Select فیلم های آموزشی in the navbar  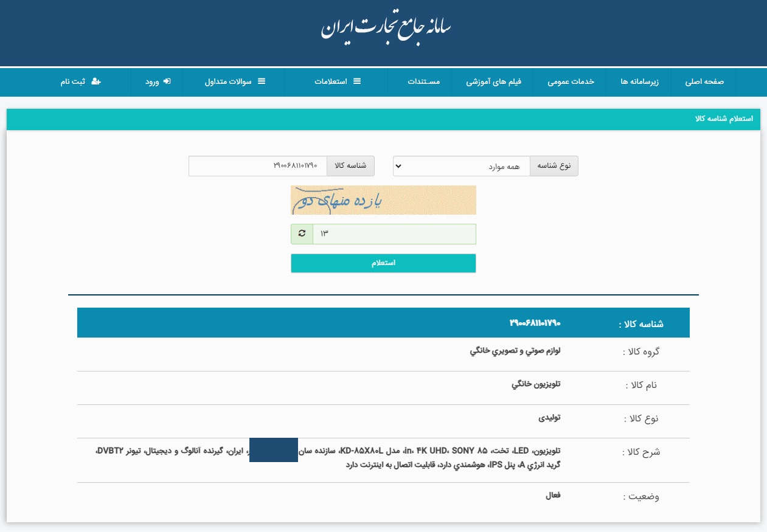point(495,81)
